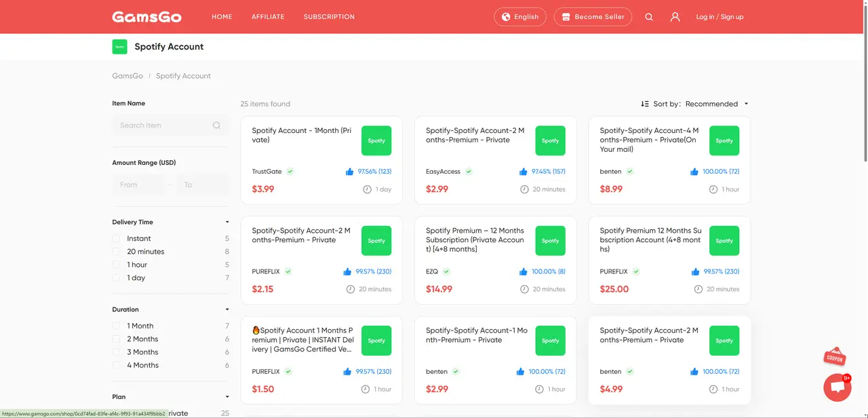Click the red coupon tag icon

(834, 358)
